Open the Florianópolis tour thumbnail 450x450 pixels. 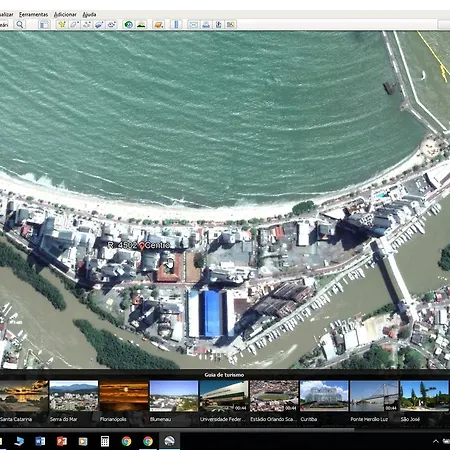124,396
